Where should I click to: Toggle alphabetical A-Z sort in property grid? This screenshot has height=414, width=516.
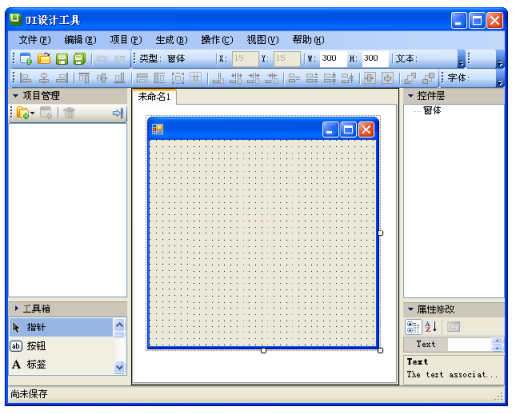431,327
